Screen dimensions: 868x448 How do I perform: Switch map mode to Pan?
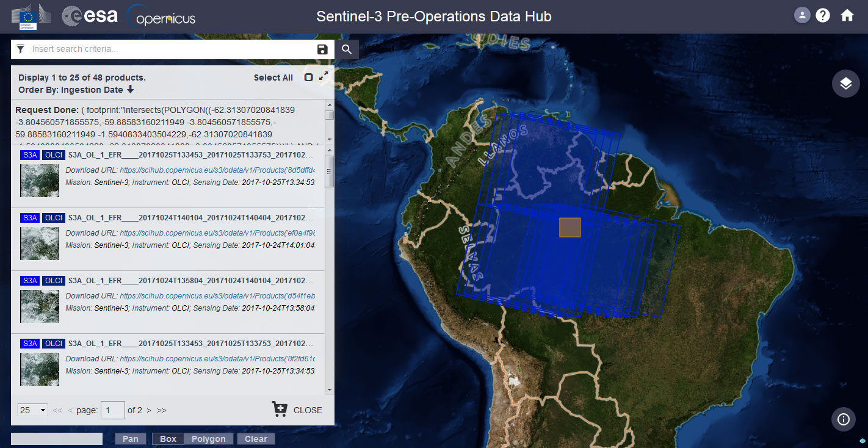pyautogui.click(x=131, y=439)
